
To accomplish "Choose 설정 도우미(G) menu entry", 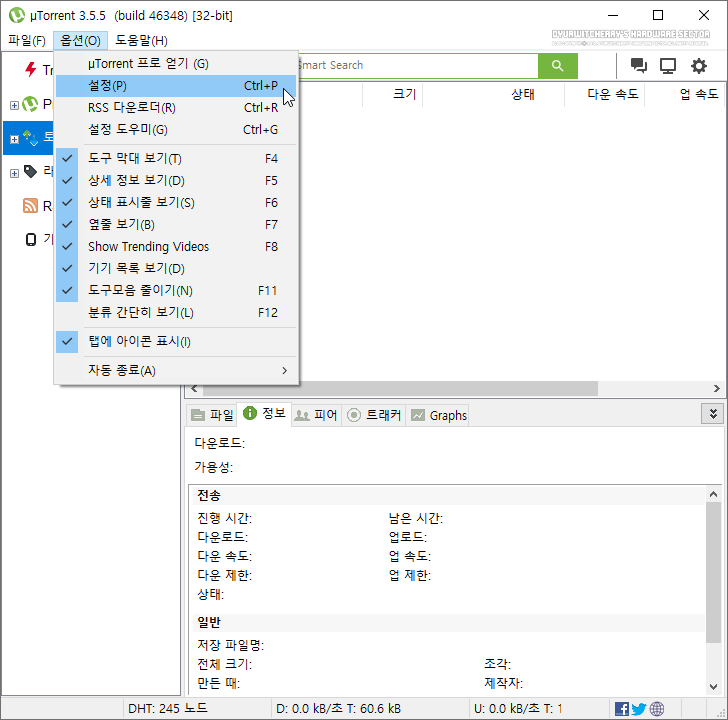I will [x=176, y=130].
